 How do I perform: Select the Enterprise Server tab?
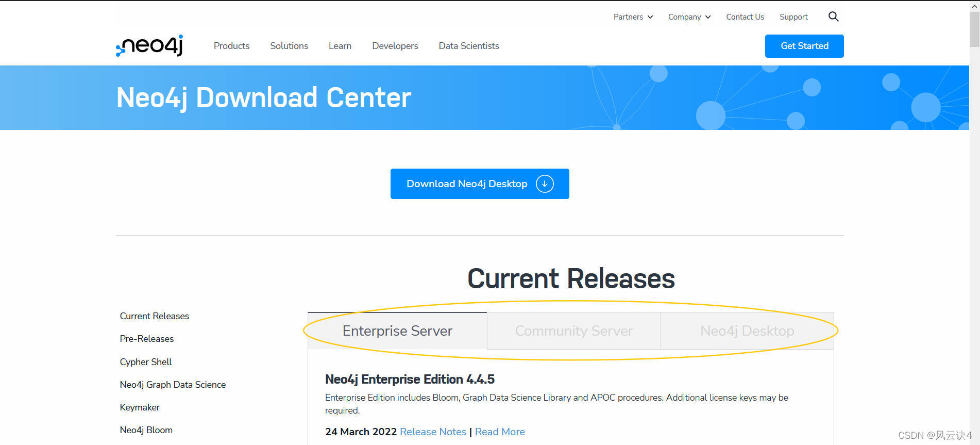(x=397, y=331)
